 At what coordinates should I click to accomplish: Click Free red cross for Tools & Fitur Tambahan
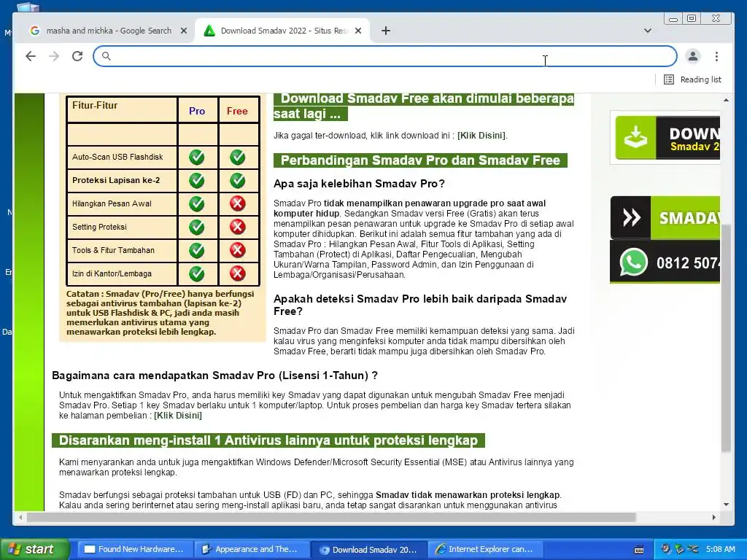[x=237, y=251]
